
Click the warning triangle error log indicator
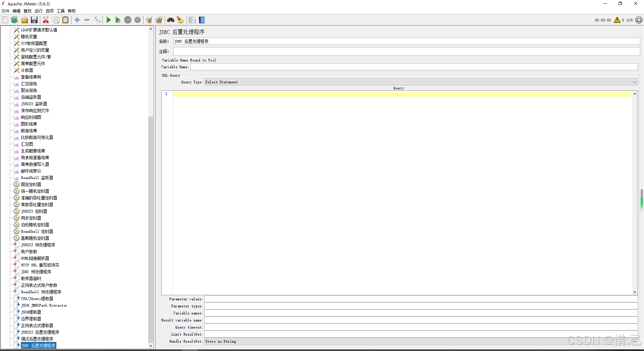click(617, 20)
